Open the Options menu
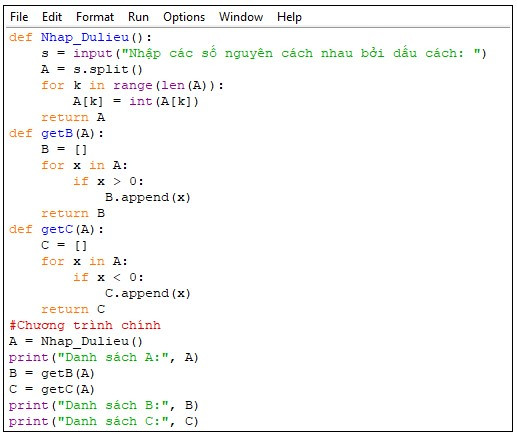This screenshot has height=437, width=517. pos(184,17)
